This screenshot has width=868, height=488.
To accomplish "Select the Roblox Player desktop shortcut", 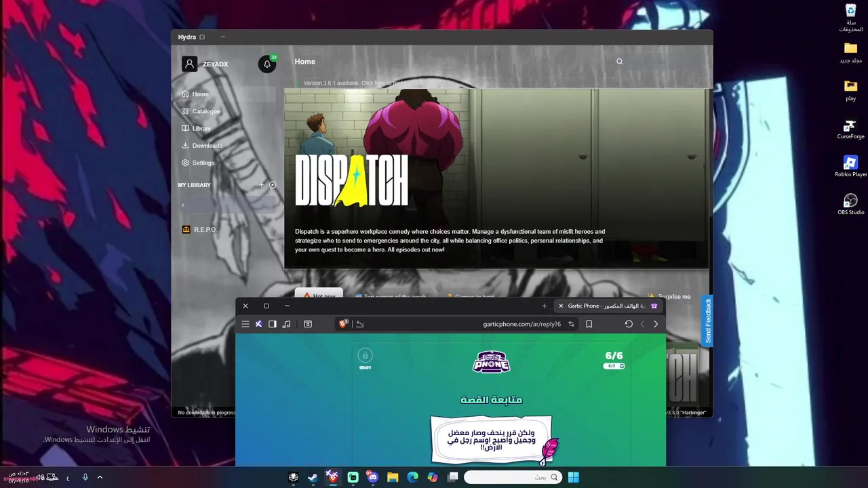I will tap(850, 167).
